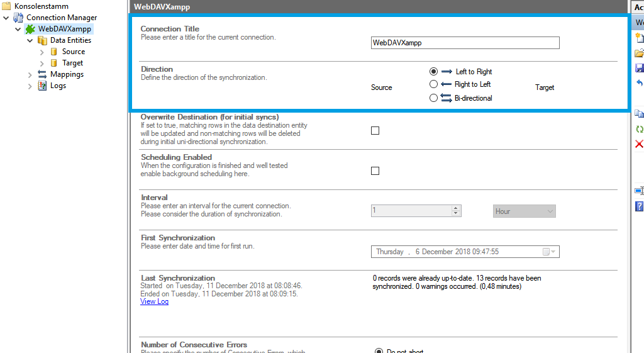Enable the Overwrite Destination checkbox

375,131
